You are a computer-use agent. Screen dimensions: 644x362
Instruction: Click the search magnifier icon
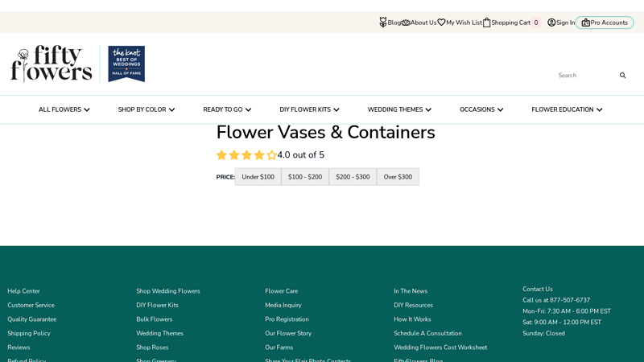click(x=622, y=75)
